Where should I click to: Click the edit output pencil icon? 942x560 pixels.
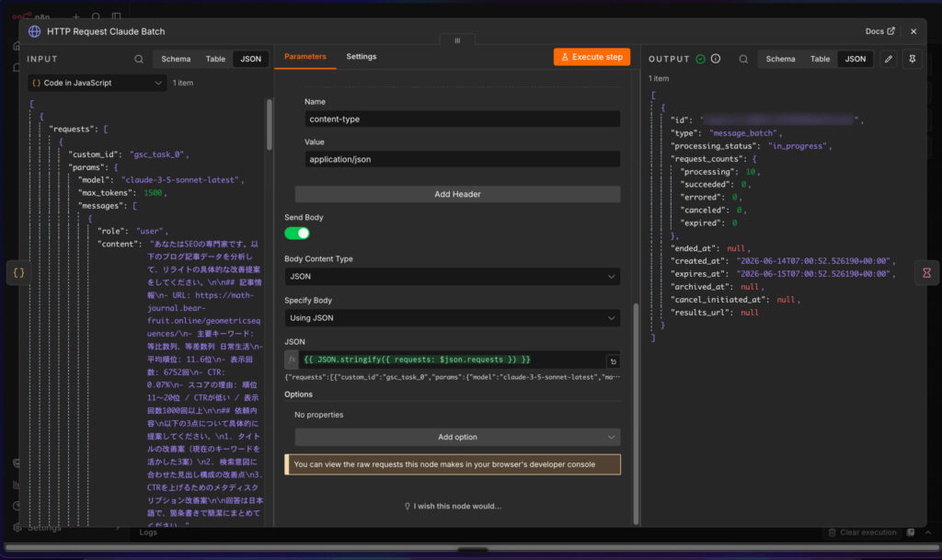point(889,59)
